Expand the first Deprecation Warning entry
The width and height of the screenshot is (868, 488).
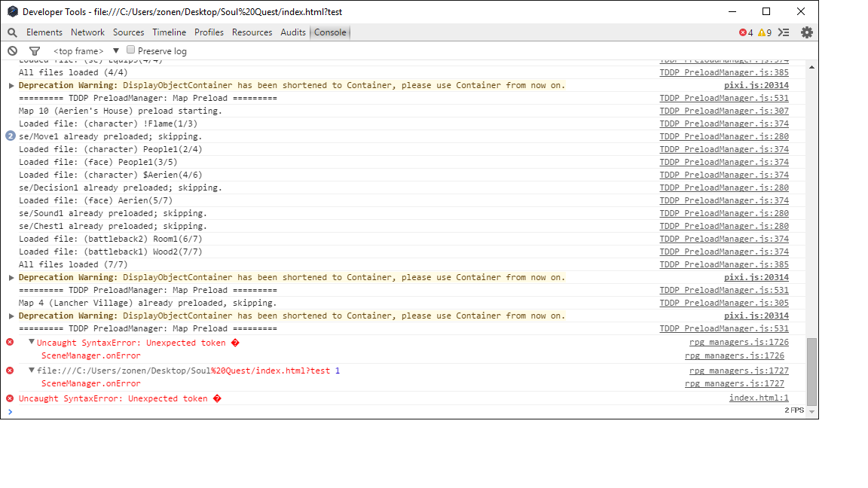point(11,86)
